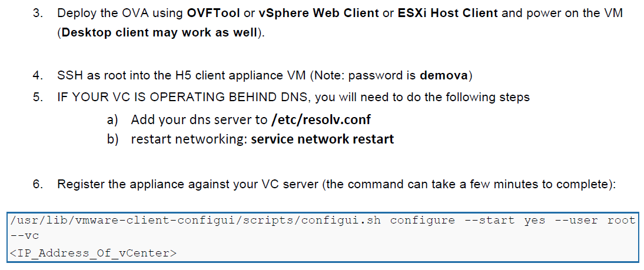Click sub-item b) restart networking

(251, 139)
